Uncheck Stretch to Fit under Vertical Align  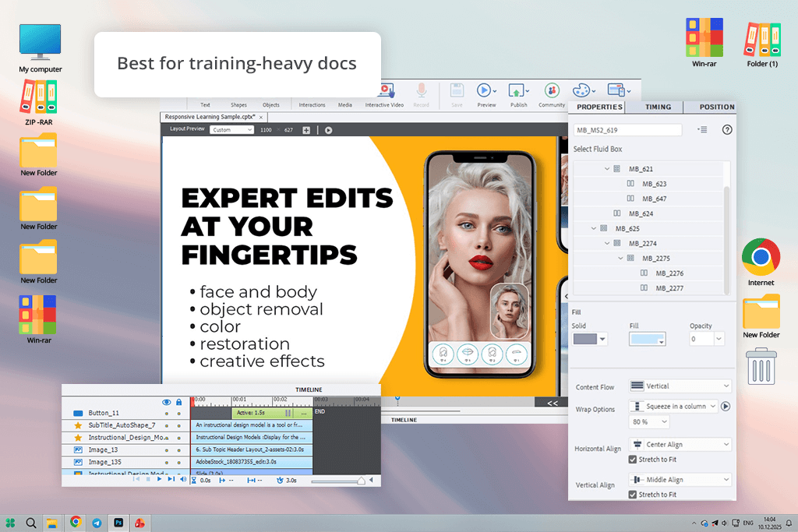633,495
